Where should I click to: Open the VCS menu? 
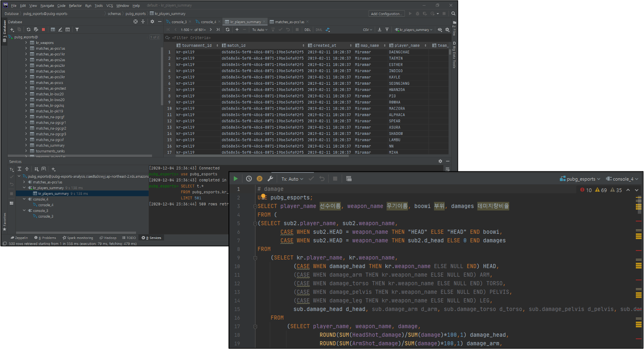(x=110, y=6)
